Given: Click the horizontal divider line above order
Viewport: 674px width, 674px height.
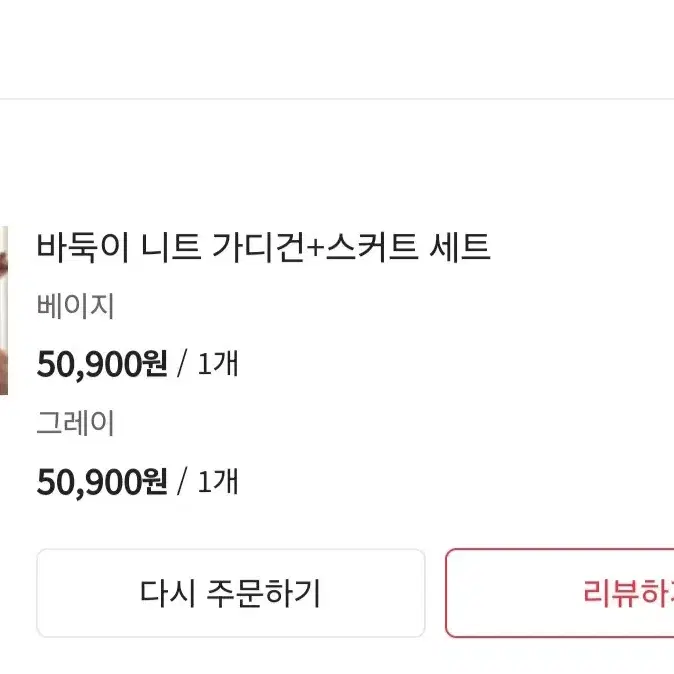Looking at the screenshot, I should pyautogui.click(x=337, y=99).
